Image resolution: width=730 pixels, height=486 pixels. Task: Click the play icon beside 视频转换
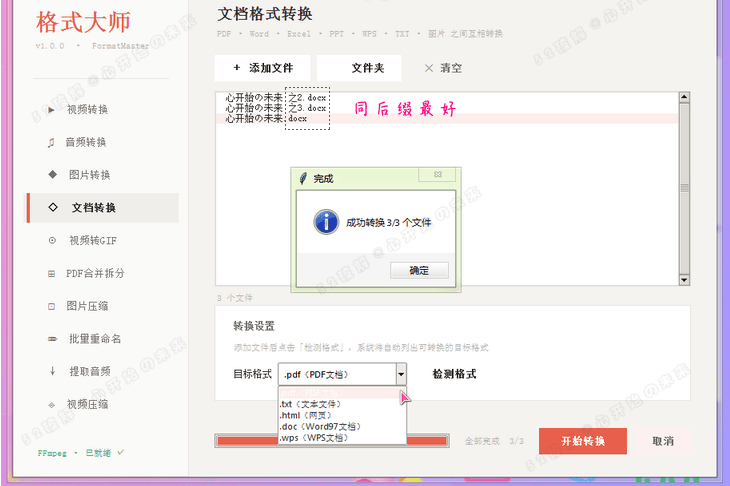(x=51, y=110)
